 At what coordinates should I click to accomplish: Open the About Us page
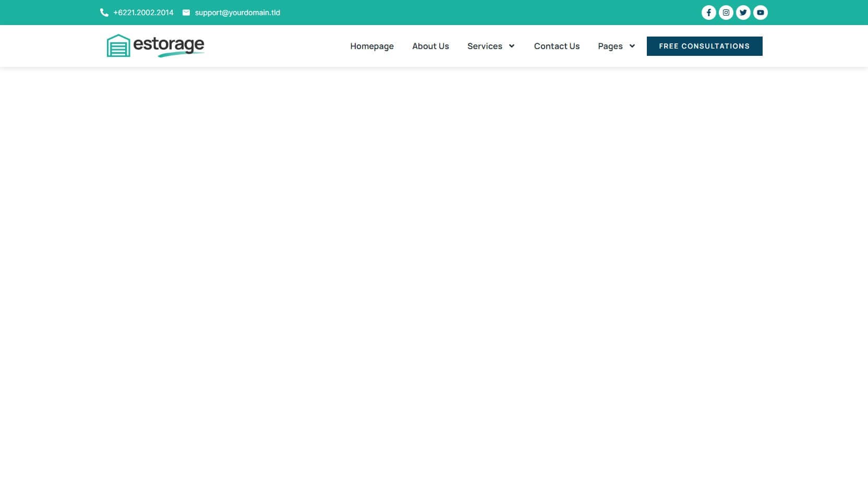[x=430, y=46]
